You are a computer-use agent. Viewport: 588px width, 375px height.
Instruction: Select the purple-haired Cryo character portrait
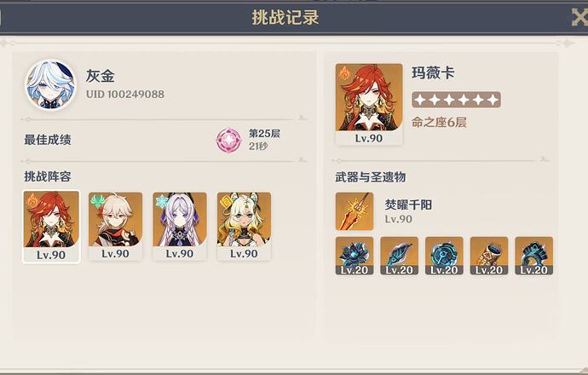pyautogui.click(x=180, y=226)
